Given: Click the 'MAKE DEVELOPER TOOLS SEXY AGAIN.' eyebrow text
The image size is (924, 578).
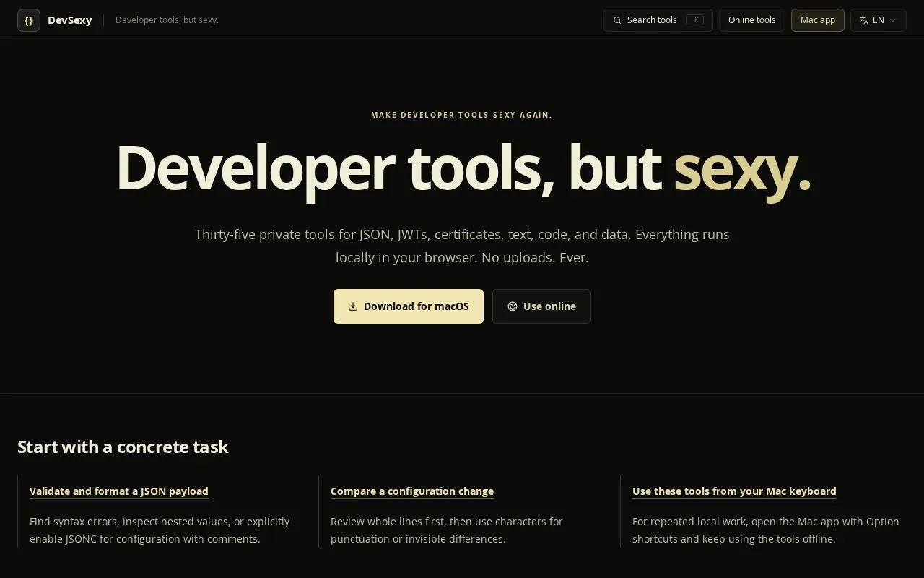Looking at the screenshot, I should (461, 115).
